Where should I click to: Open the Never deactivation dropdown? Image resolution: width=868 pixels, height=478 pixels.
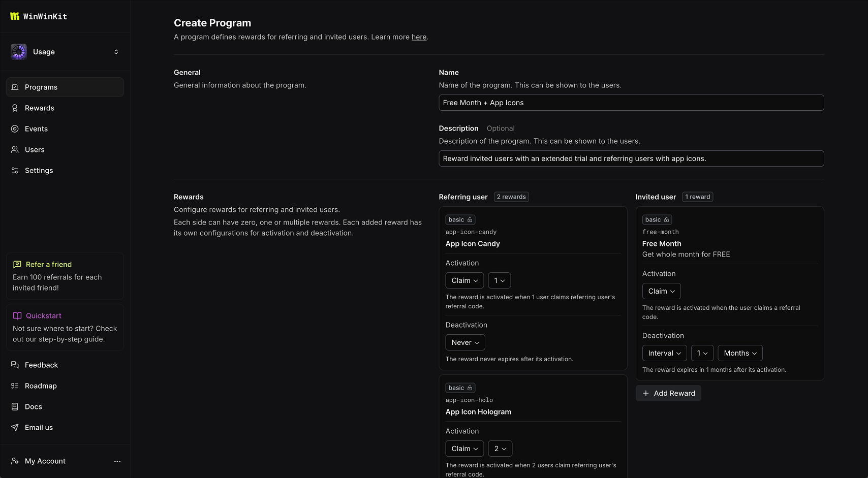[x=465, y=343]
